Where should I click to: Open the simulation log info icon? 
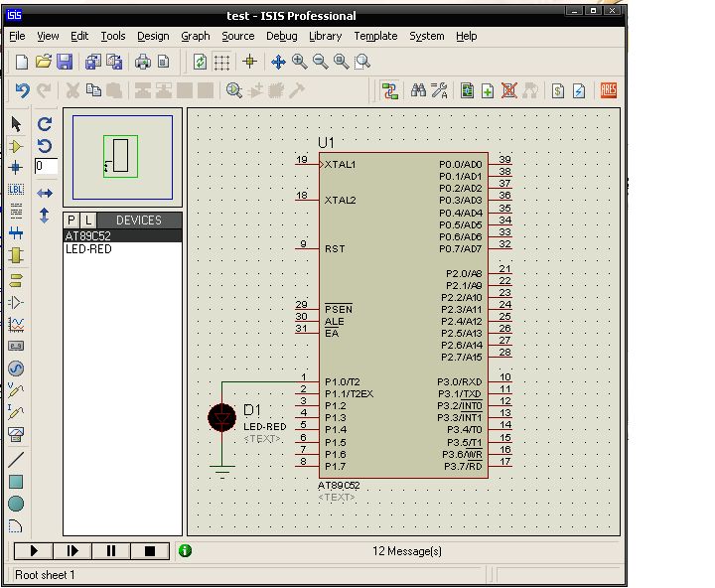(x=185, y=550)
